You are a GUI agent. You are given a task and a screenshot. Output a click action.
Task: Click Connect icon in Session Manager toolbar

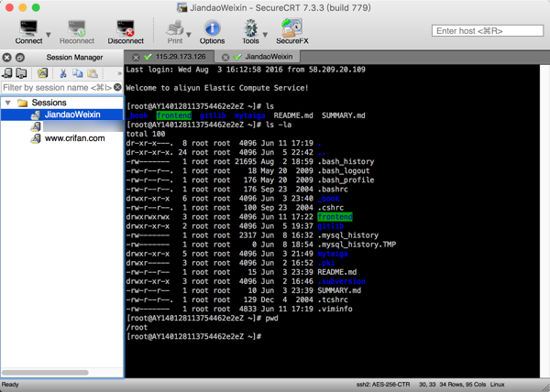pyautogui.click(x=7, y=73)
